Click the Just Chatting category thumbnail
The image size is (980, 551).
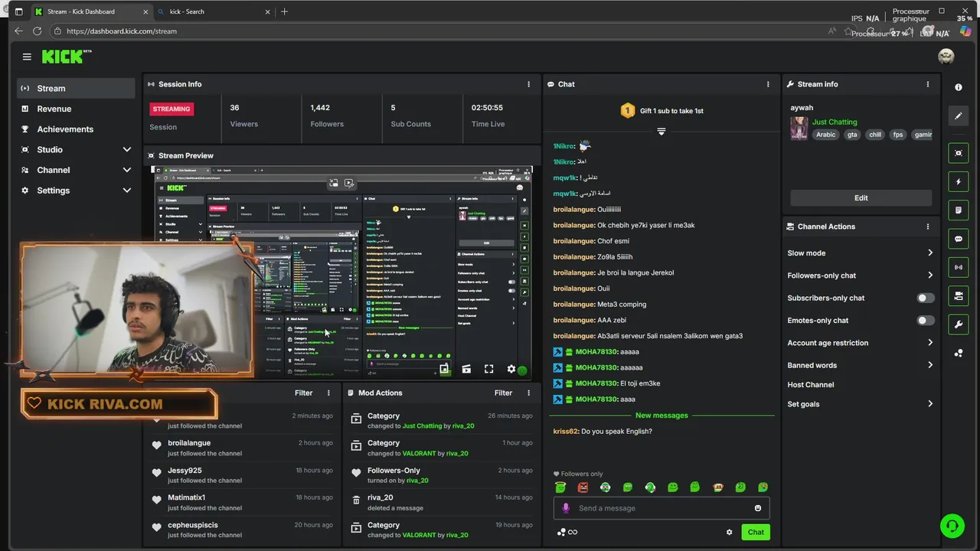799,128
